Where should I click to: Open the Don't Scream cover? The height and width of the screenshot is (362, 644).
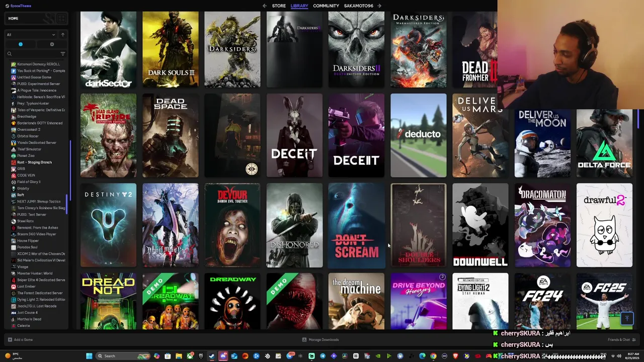pyautogui.click(x=356, y=225)
